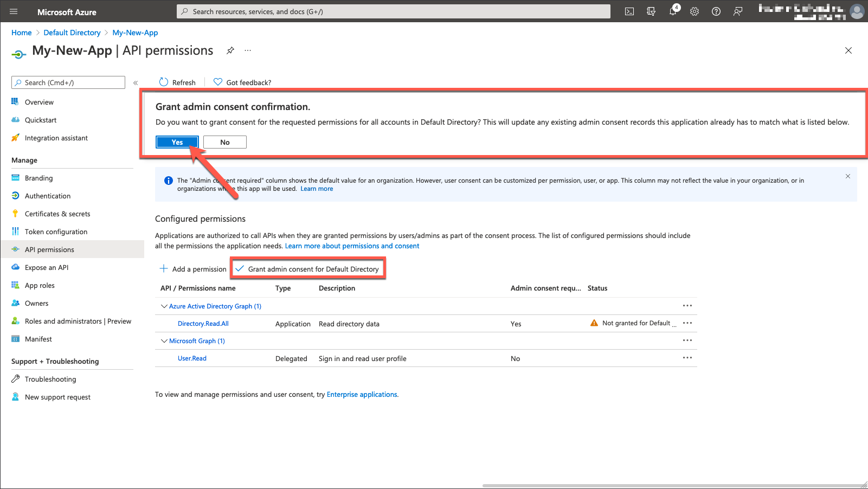Open Overview in the sidebar

pos(39,102)
